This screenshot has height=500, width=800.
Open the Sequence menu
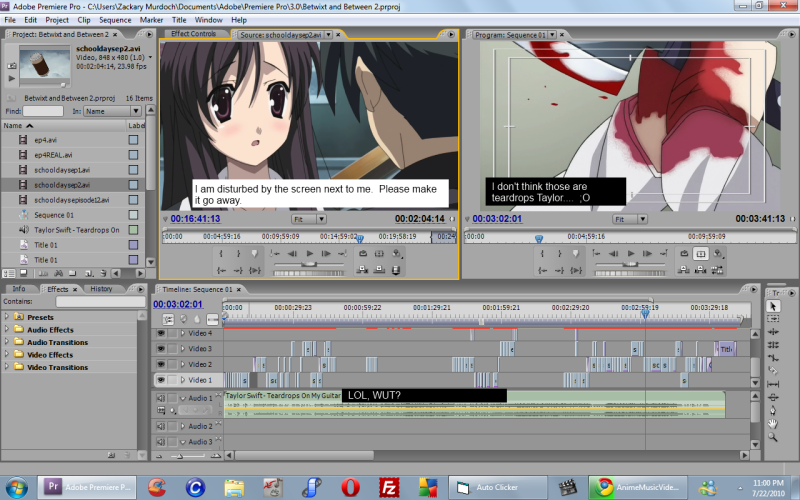tap(115, 20)
